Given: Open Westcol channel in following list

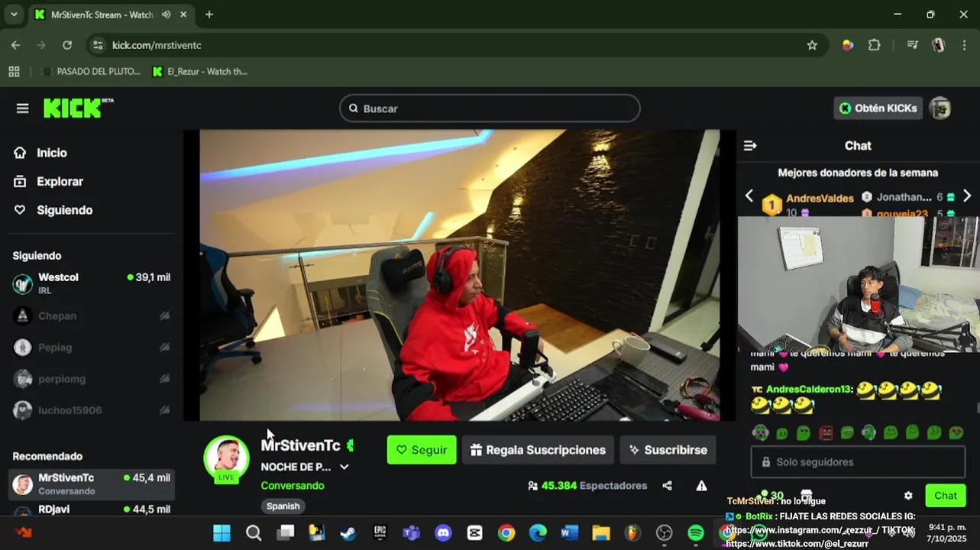Looking at the screenshot, I should click(x=92, y=283).
